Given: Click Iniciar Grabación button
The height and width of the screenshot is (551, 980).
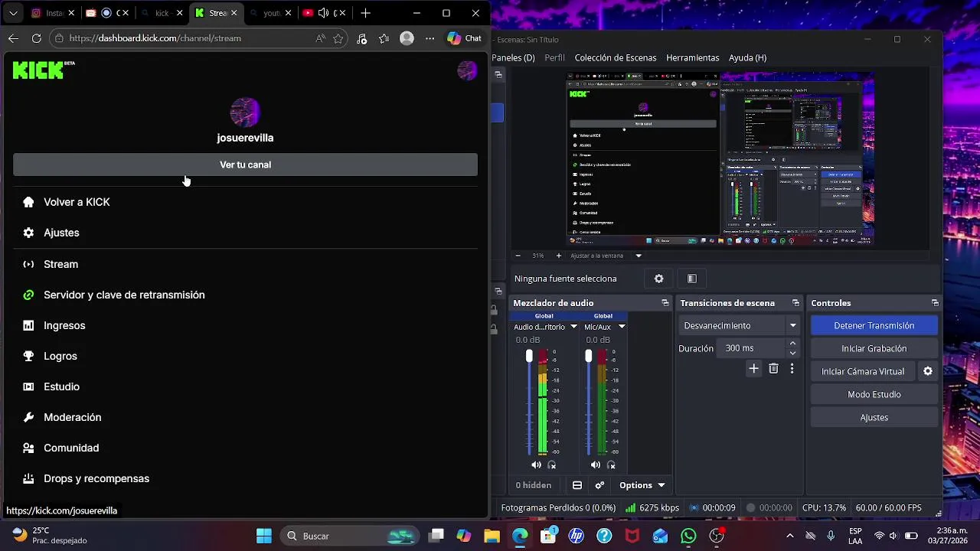Looking at the screenshot, I should (874, 348).
